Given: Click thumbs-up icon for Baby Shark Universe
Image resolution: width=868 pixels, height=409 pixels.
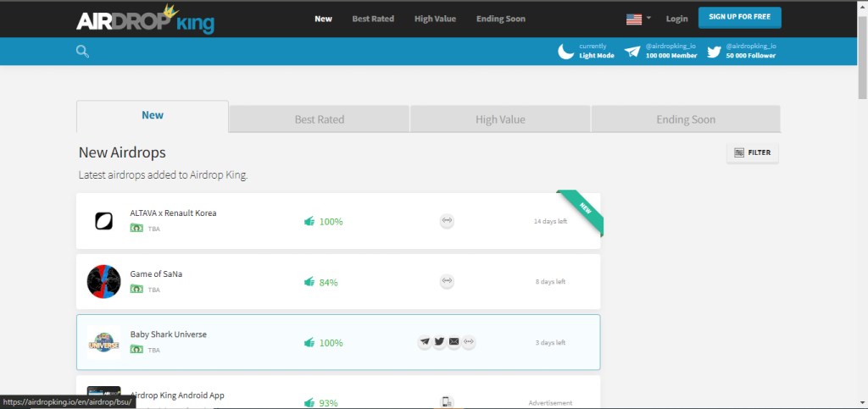Looking at the screenshot, I should tap(309, 343).
